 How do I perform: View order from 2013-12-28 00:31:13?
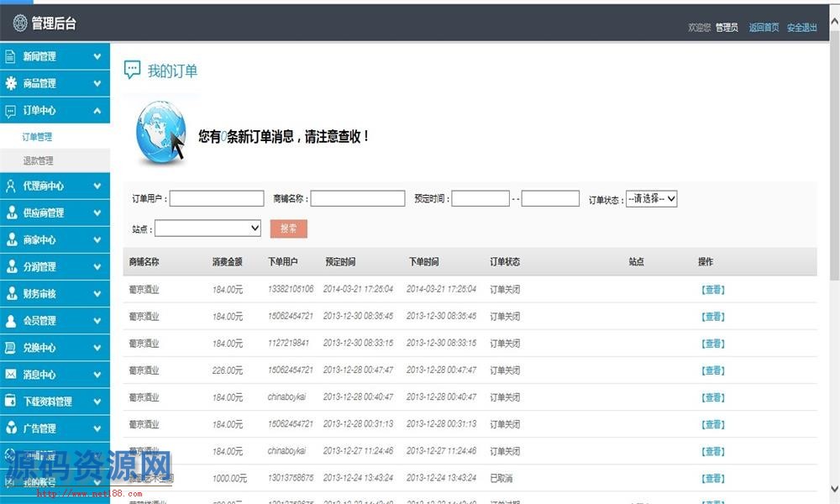[x=713, y=424]
